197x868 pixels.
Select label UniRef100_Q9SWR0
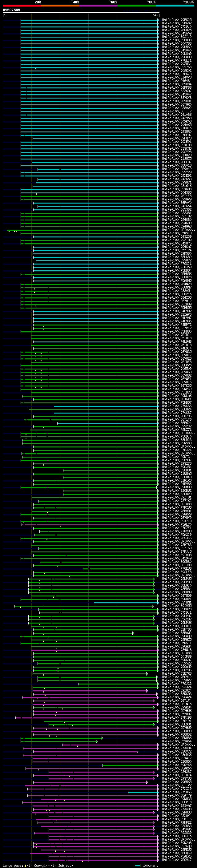click(x=177, y=131)
